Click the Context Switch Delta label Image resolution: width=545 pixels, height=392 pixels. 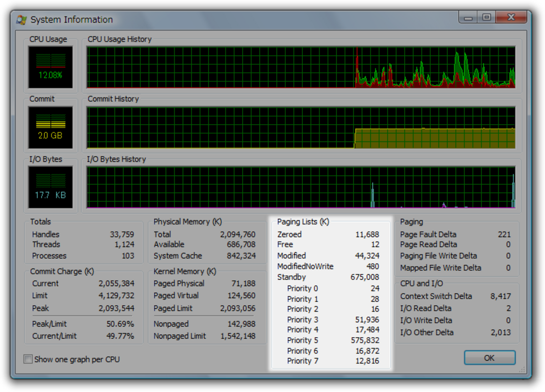pos(436,296)
